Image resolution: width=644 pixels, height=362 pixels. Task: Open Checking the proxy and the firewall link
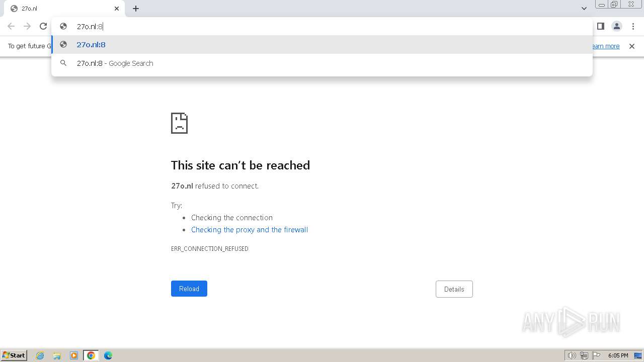250,230
